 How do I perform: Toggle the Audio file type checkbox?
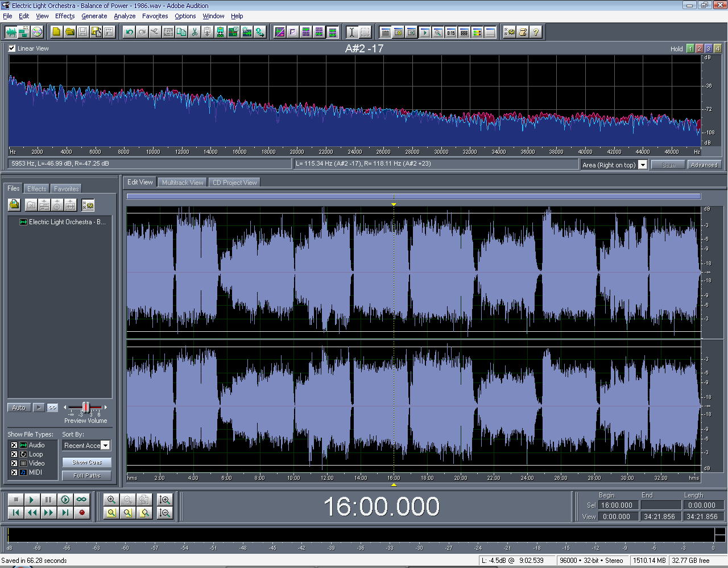(x=14, y=445)
